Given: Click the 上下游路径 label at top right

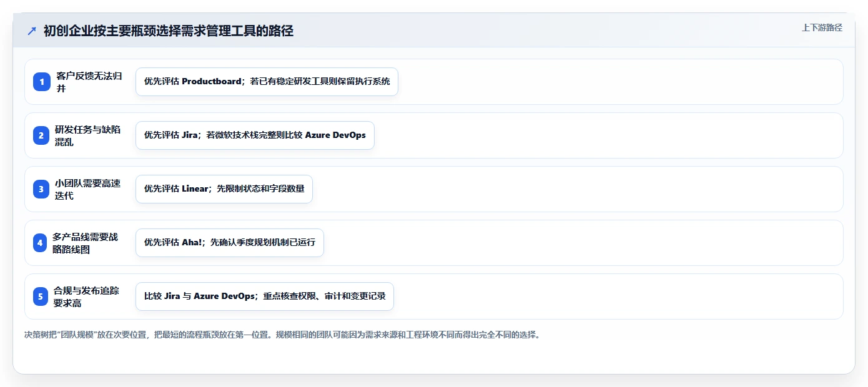Looking at the screenshot, I should tap(822, 27).
